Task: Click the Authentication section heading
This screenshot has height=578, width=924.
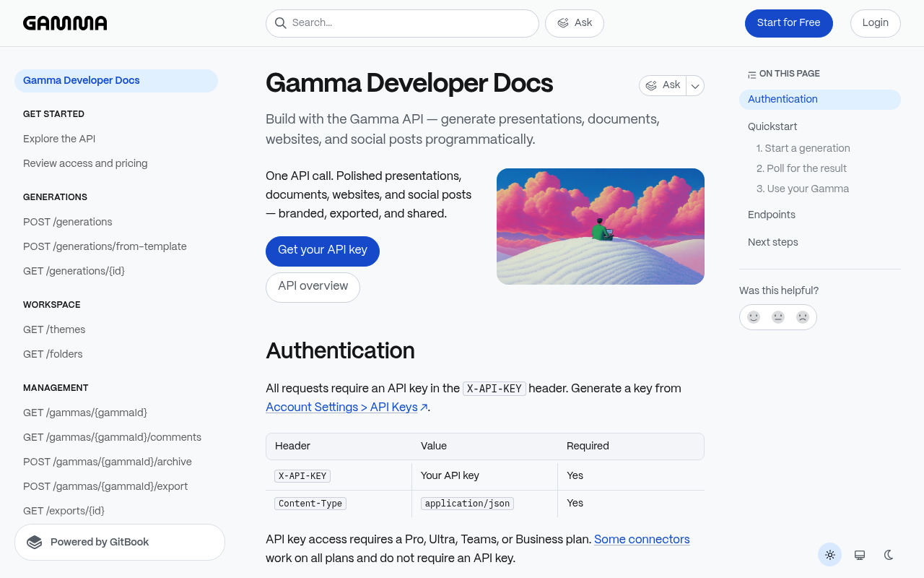Action: pyautogui.click(x=340, y=351)
